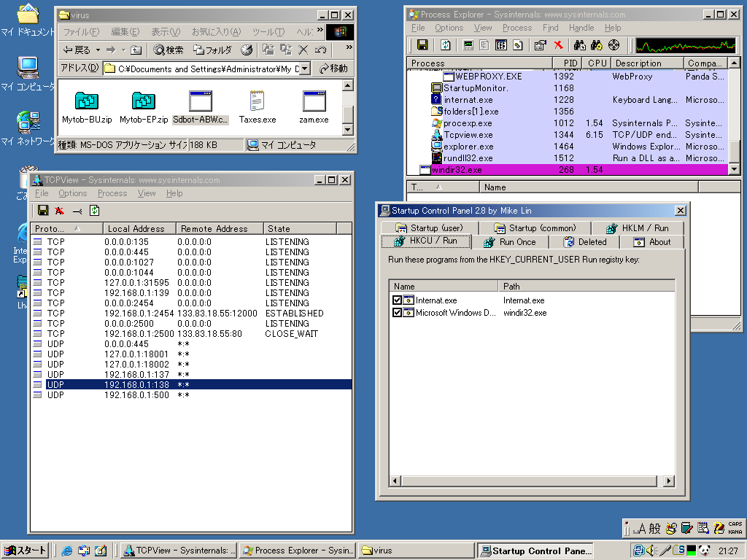Click the Up folder icon in Explorer
Screen dimensions: 747x560
click(136, 50)
